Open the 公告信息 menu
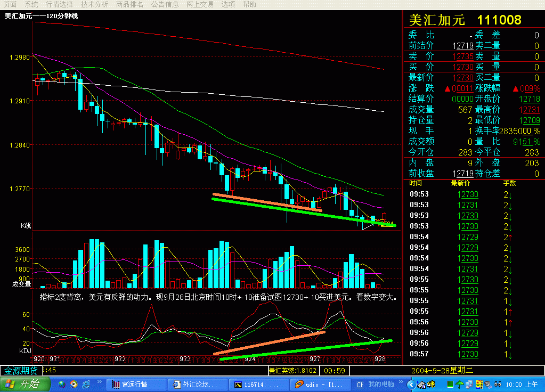Screen dimensions: 545x392 click(x=165, y=4)
